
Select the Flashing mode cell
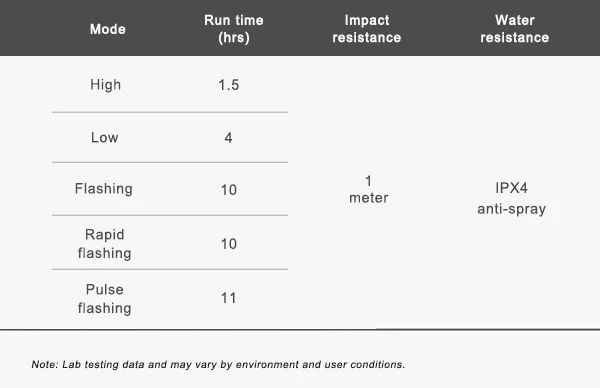pos(104,189)
